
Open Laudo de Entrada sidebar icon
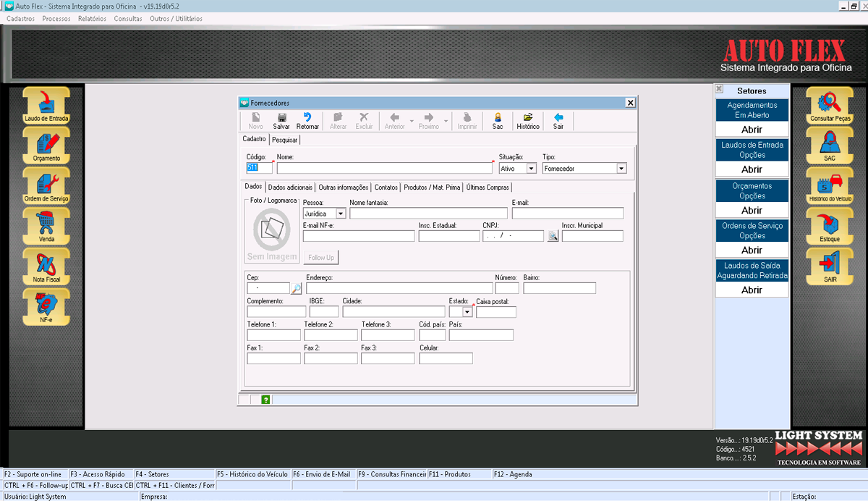click(46, 106)
